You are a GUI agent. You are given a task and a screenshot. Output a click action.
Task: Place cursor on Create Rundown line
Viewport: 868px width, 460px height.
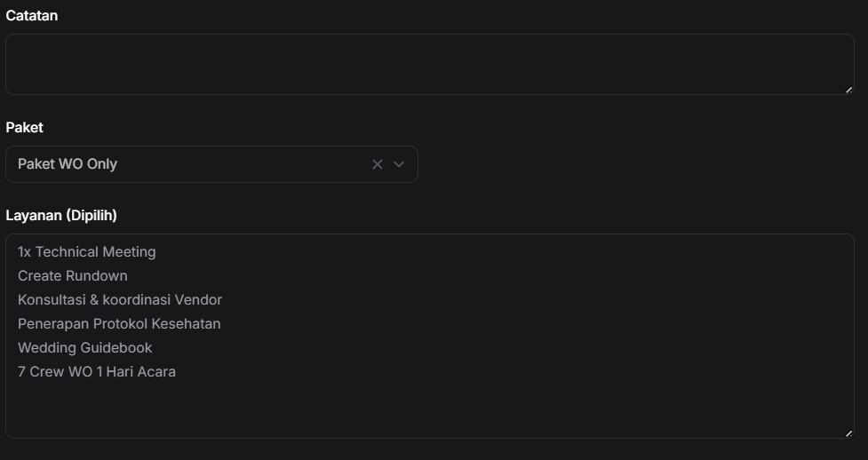click(x=73, y=276)
